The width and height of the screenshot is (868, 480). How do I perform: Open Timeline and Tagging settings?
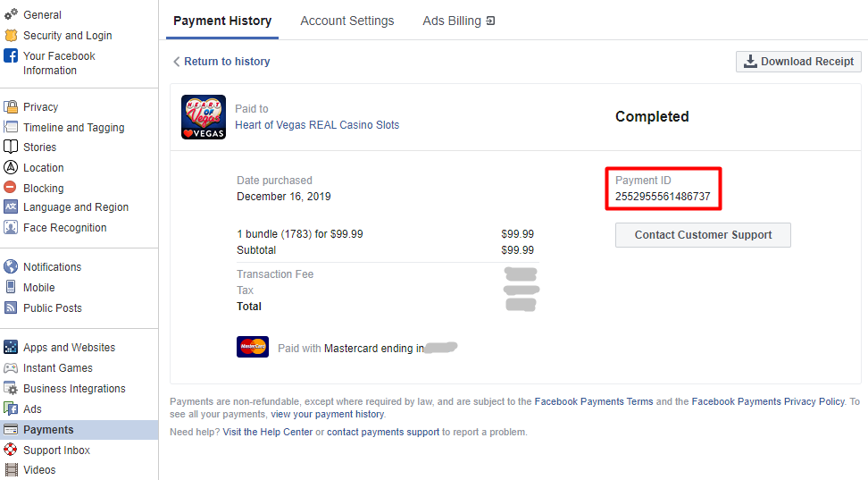[x=73, y=128]
